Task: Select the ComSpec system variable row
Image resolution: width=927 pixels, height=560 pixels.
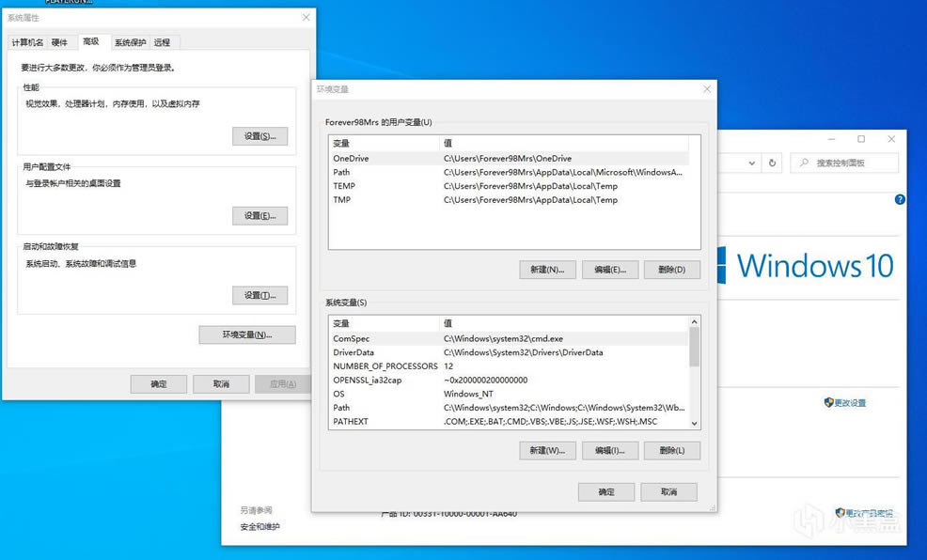Action: (509, 338)
